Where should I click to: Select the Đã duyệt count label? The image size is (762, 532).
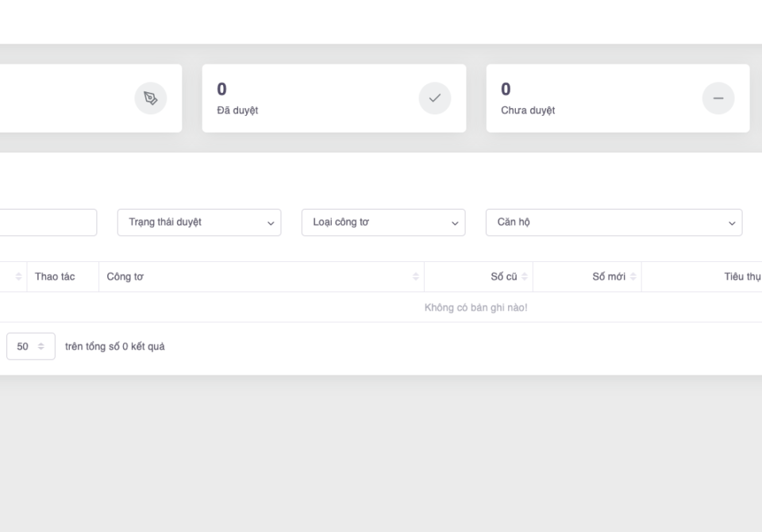(x=237, y=110)
